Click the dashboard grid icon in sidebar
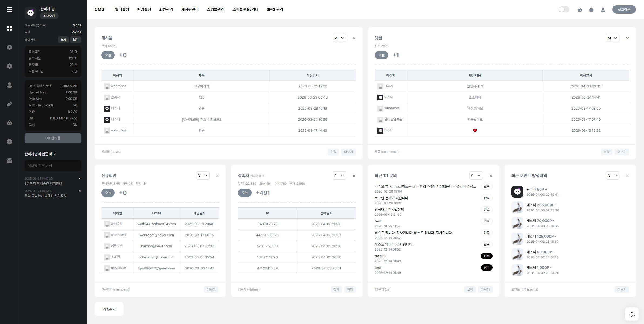Viewport: 644px width, 324px height. click(x=9, y=28)
